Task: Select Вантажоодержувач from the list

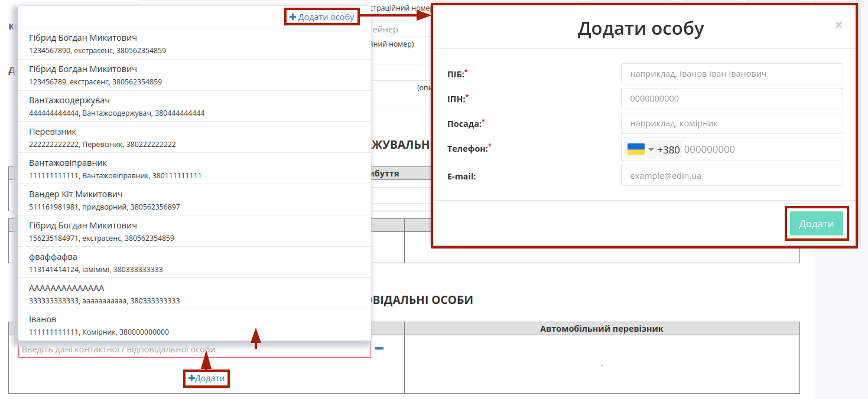Action: [194, 106]
